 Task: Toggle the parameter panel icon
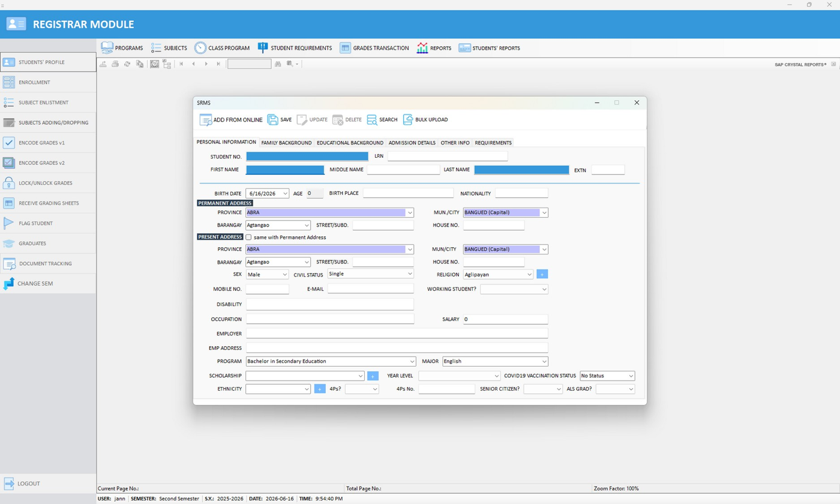tap(154, 64)
